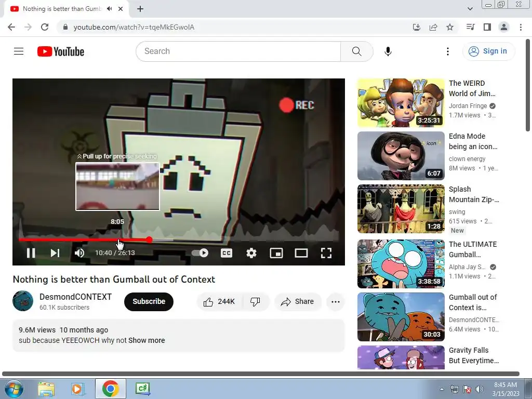Viewport: 532px width, 399px height.
Task: Turn on closed captions
Action: coord(227,253)
